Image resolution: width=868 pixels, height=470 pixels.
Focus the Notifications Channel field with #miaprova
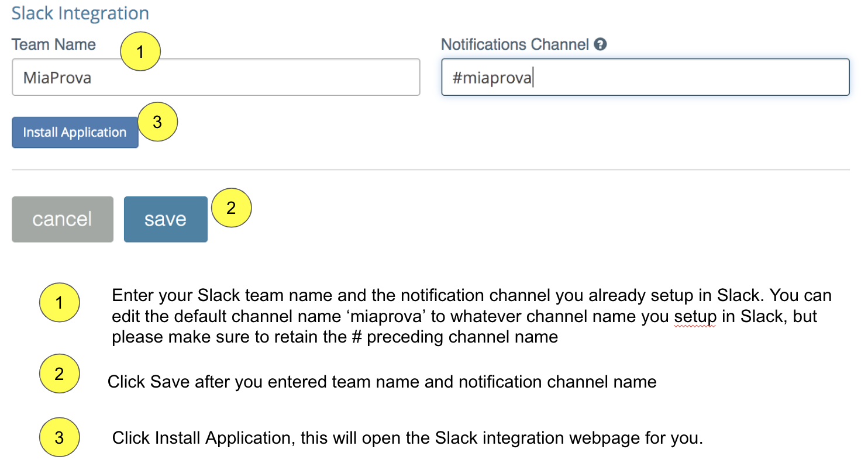pyautogui.click(x=645, y=77)
